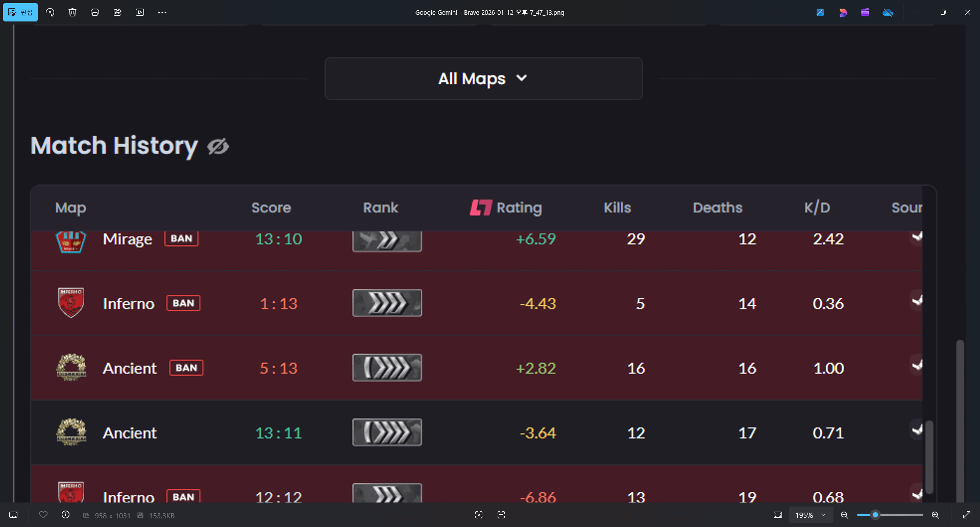Viewport: 980px width, 527px height.
Task: Open the share icon in the toolbar
Action: click(117, 12)
